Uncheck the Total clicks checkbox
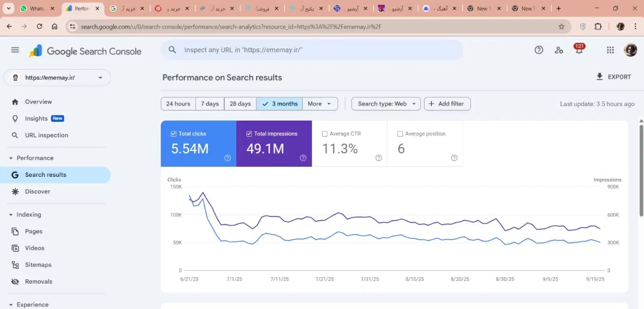Image resolution: width=644 pixels, height=309 pixels. (174, 134)
